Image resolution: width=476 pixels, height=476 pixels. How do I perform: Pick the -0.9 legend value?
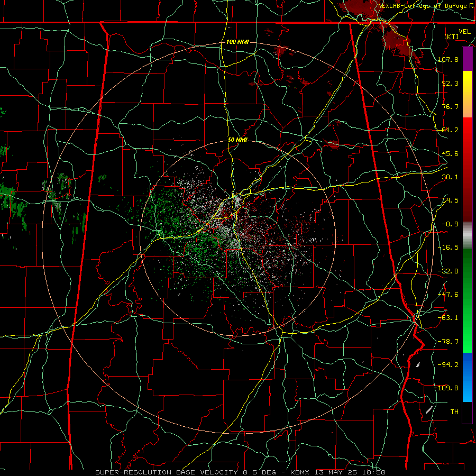450,224
